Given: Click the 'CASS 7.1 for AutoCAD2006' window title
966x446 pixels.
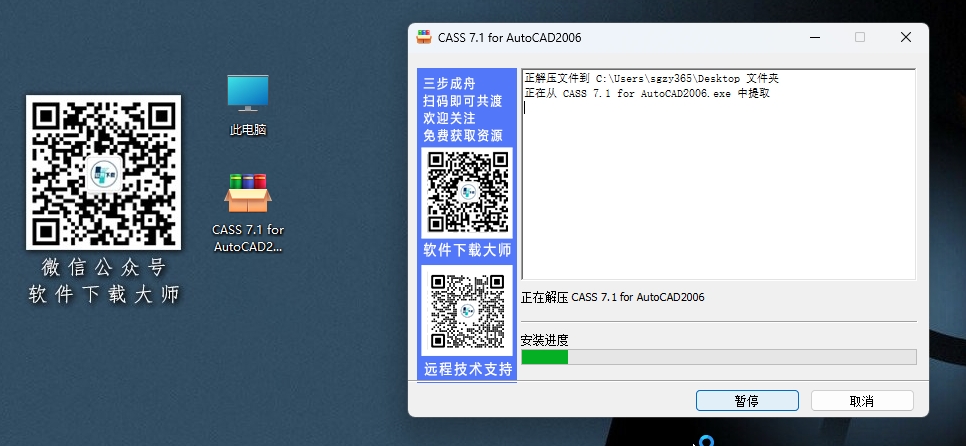Looking at the screenshot, I should [509, 38].
